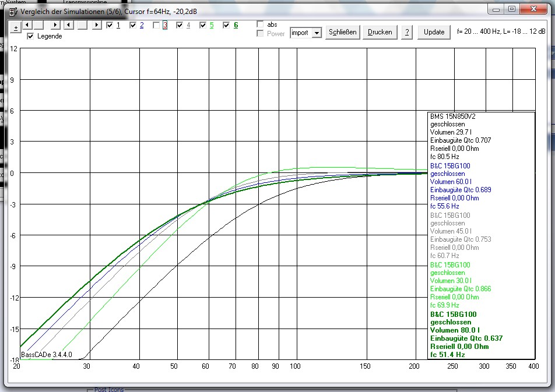Open the import dropdown

tap(317, 33)
